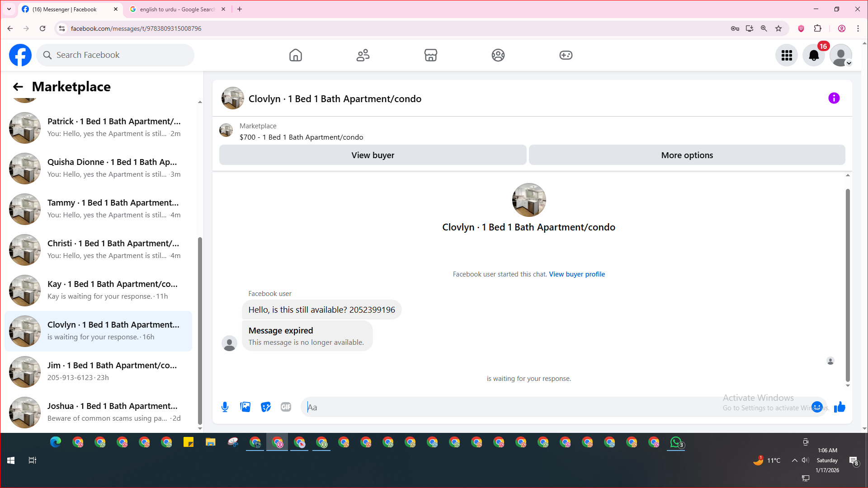868x488 pixels.
Task: Go back using Marketplace arrow
Action: tap(18, 87)
